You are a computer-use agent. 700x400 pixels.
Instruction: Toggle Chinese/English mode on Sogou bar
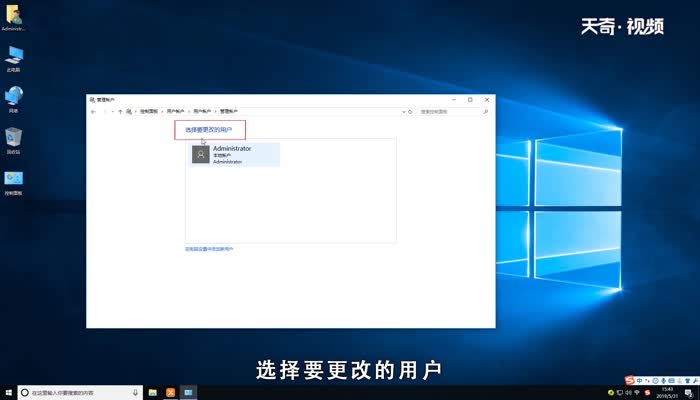pyautogui.click(x=639, y=381)
